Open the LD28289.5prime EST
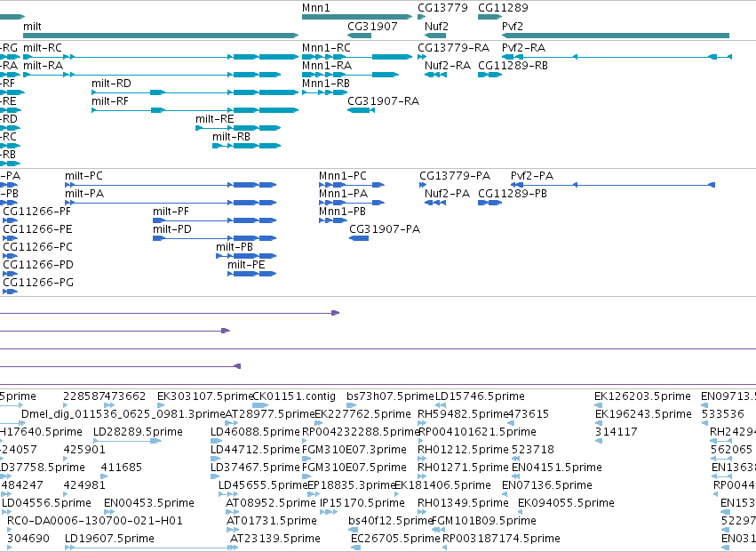Viewport: 756px width, 552px height. pos(138,432)
